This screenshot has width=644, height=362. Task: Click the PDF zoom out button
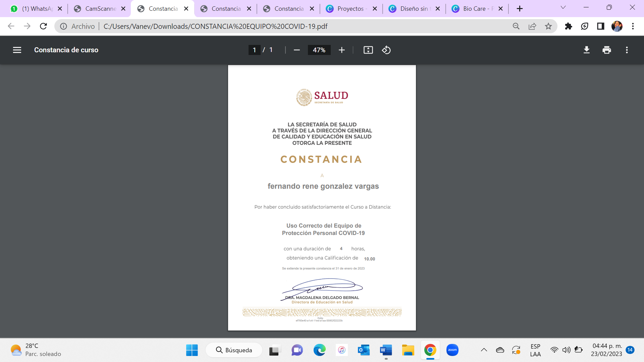(x=297, y=50)
